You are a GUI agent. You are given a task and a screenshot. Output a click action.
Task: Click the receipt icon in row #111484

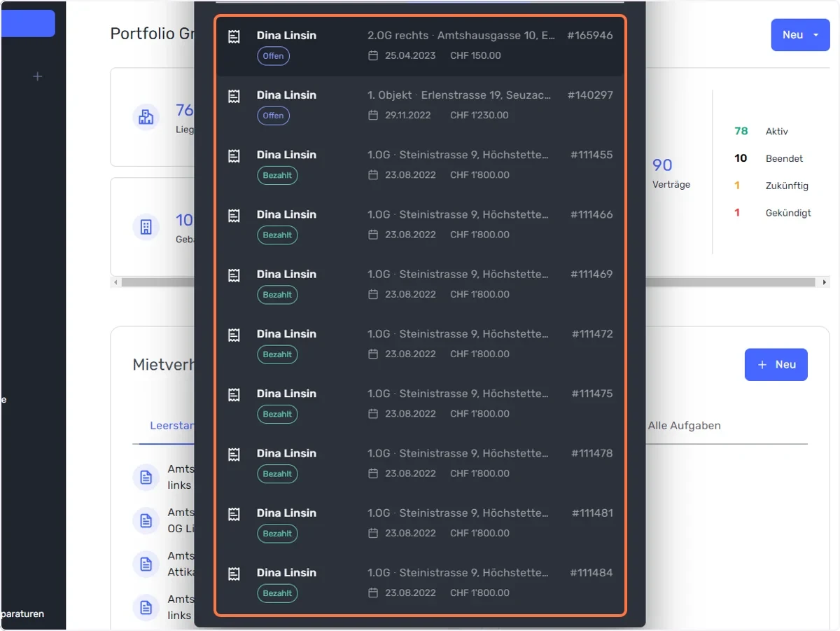(x=234, y=574)
